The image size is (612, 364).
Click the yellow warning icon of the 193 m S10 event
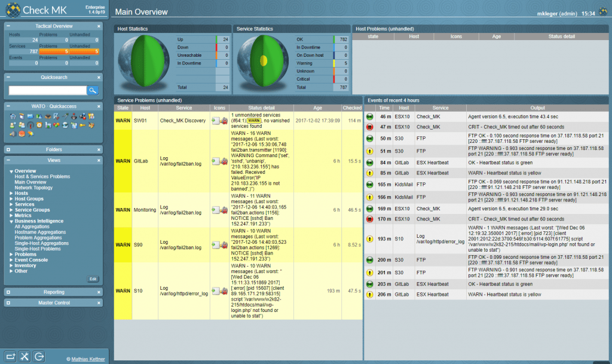point(369,238)
